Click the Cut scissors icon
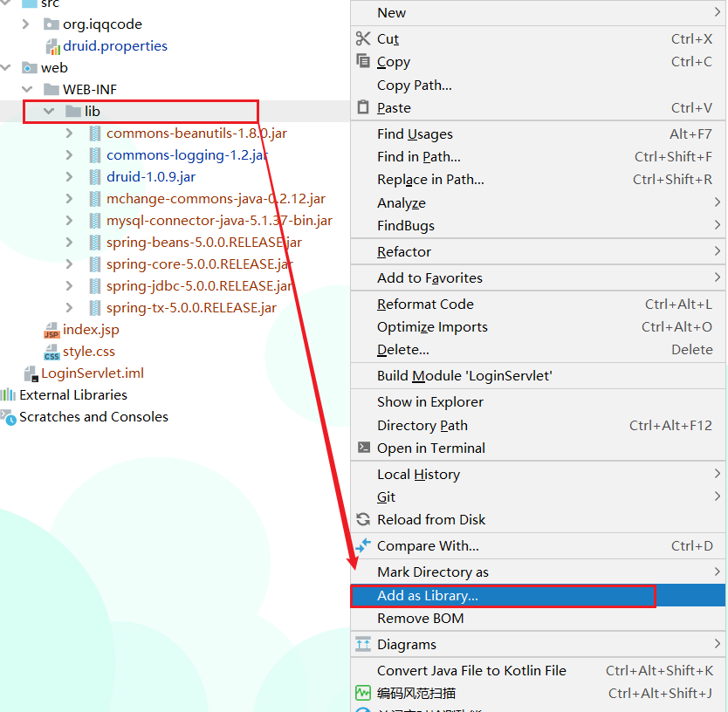The height and width of the screenshot is (712, 728). pos(363,38)
